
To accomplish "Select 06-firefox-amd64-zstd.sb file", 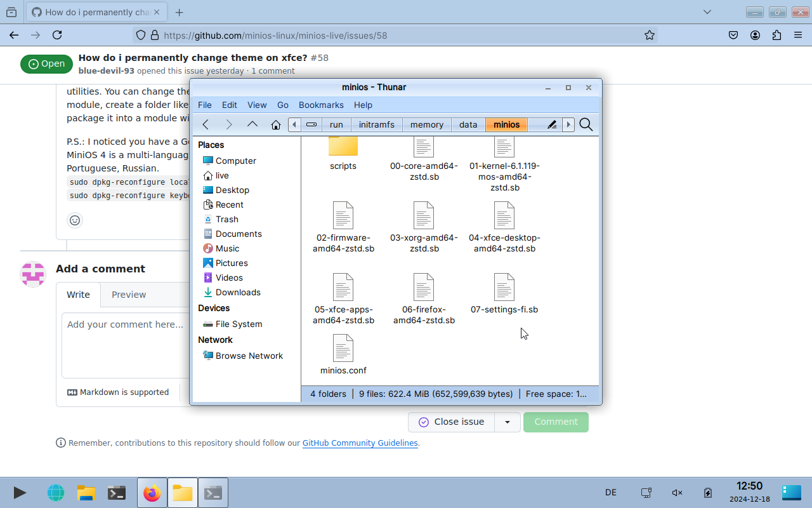I will 424,299.
